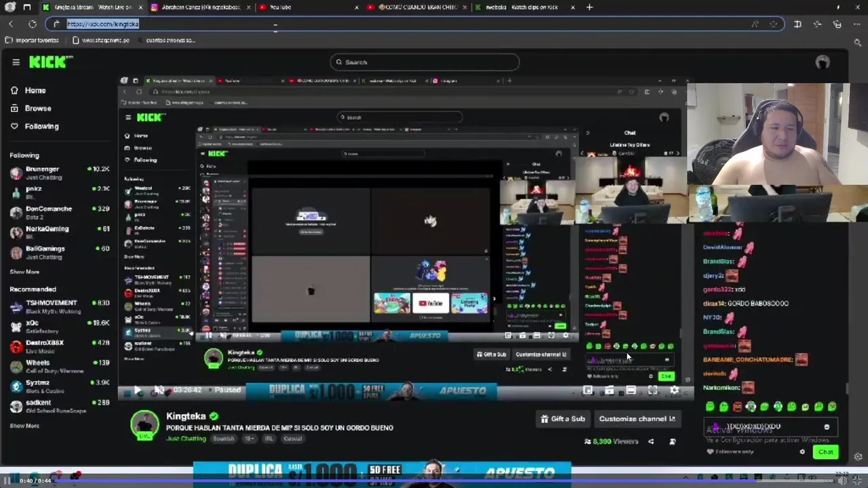Play the paused Kick stream
Viewport: 868px width, 488px height.
coord(138,390)
